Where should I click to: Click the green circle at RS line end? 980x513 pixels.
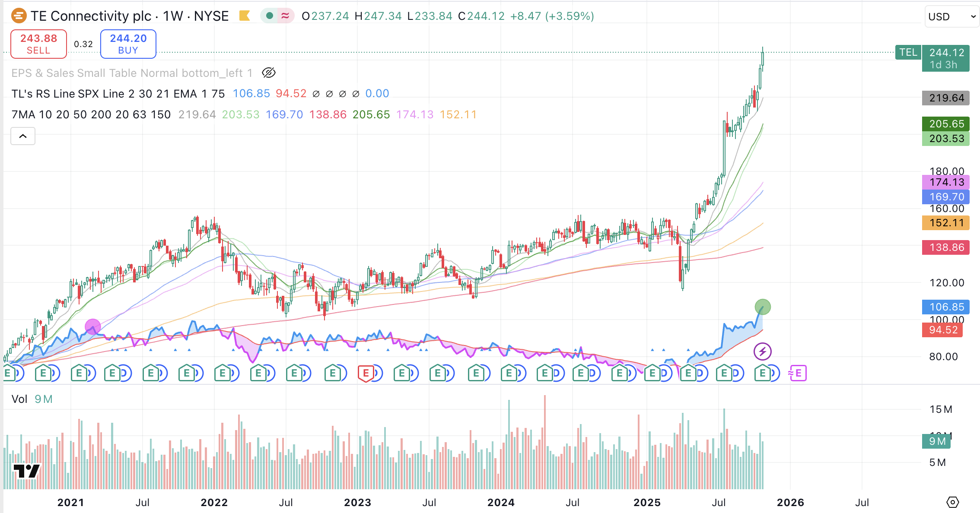(763, 307)
